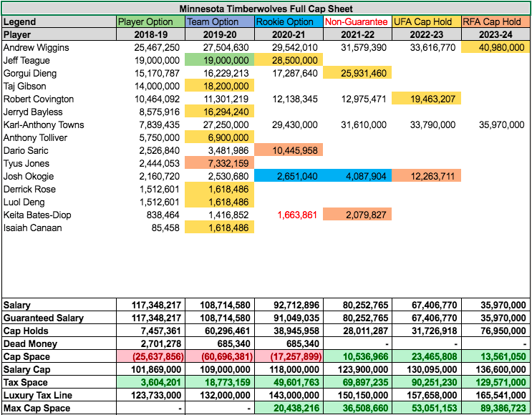Image resolution: width=532 pixels, height=415 pixels.
Task: Select the Taj Gibson player cell
Action: click(59, 86)
